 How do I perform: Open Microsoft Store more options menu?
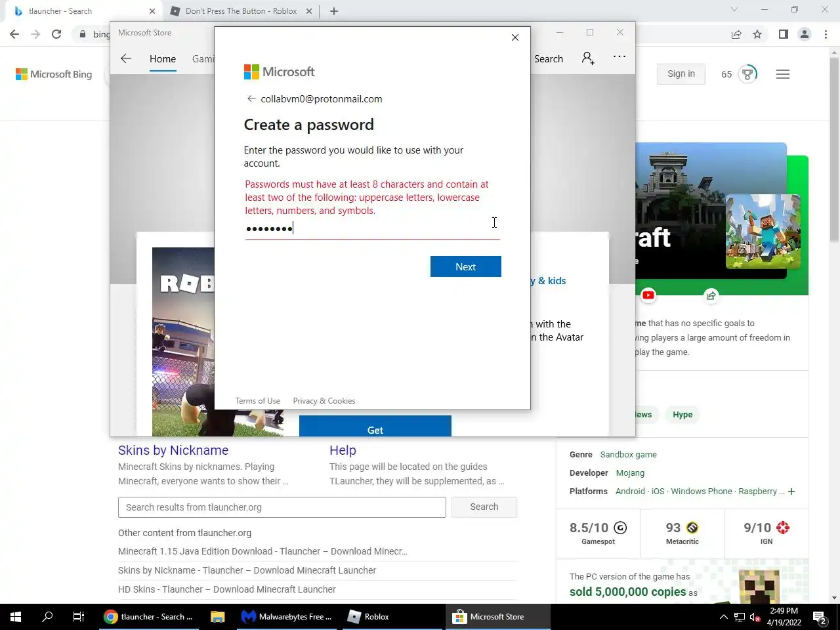coord(619,57)
